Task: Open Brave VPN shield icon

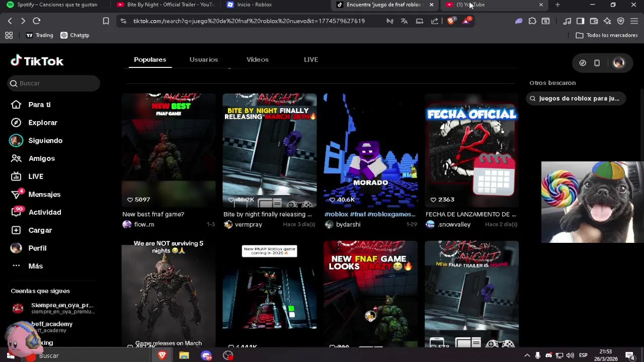Action: point(621,21)
